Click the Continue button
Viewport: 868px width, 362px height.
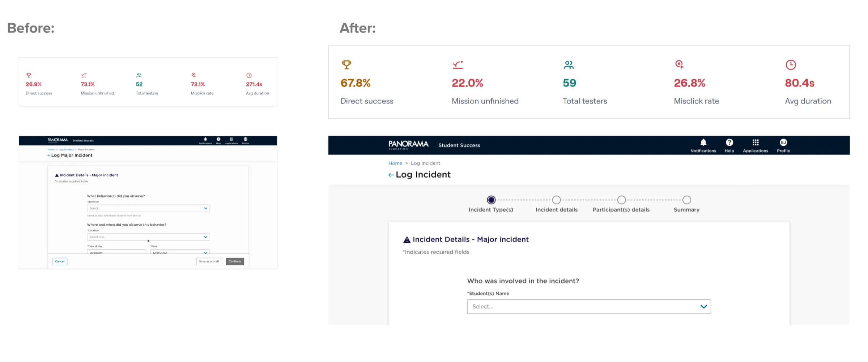[235, 261]
